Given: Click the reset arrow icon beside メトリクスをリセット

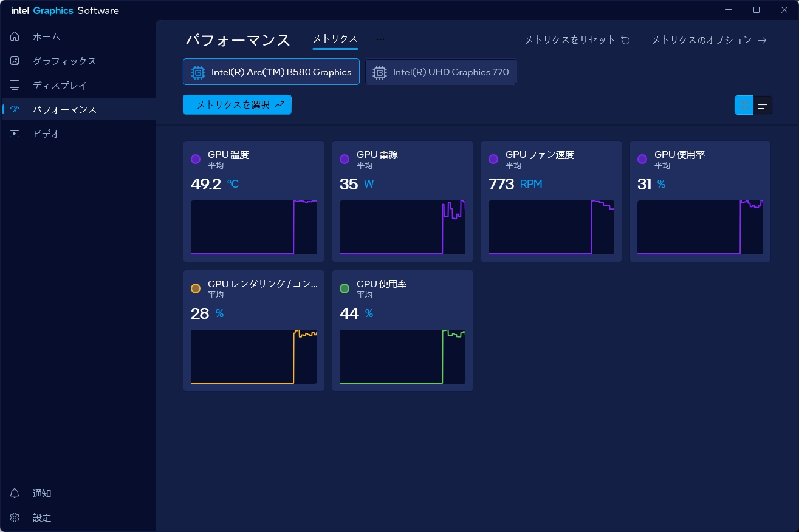Looking at the screenshot, I should [625, 40].
